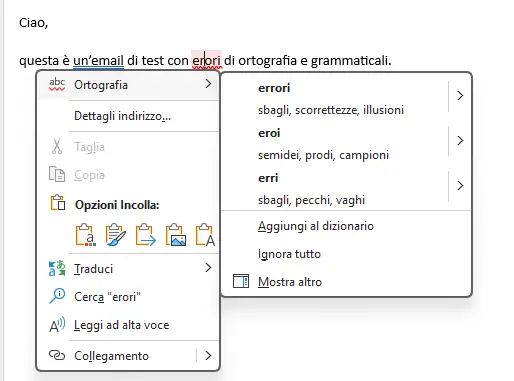Click the word ortografia in the message
Screen dimensions: 514x381
coord(267,61)
